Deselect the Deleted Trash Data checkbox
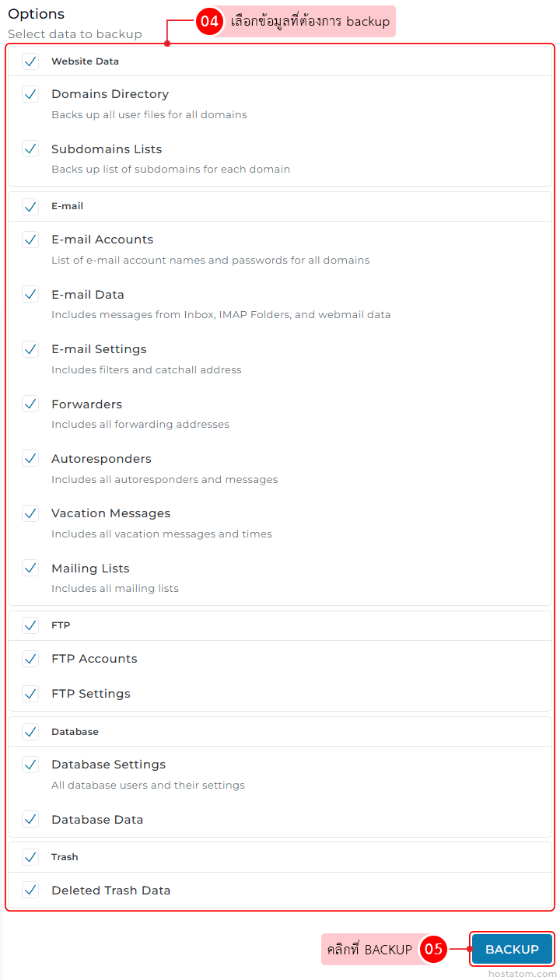Screen dimensions: 560x980 [x=30, y=890]
